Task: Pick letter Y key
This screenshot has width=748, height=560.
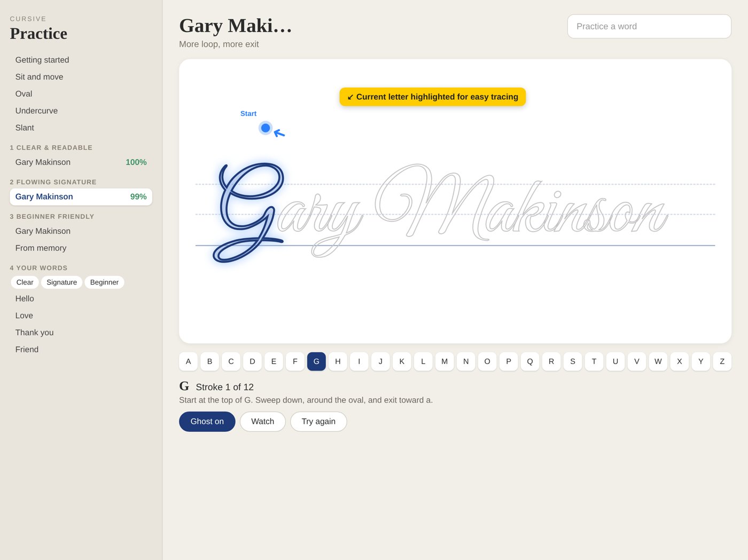Action: [x=701, y=361]
